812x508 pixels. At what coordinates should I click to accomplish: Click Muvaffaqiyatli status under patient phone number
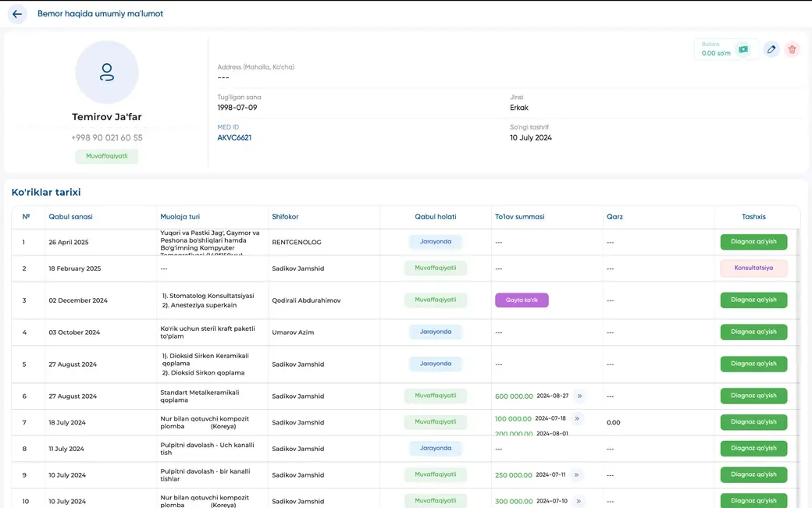(107, 156)
